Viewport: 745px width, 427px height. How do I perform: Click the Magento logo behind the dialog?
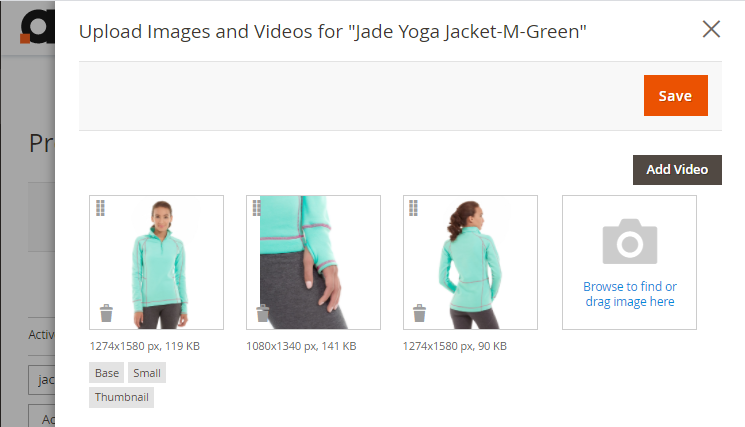coord(38,27)
